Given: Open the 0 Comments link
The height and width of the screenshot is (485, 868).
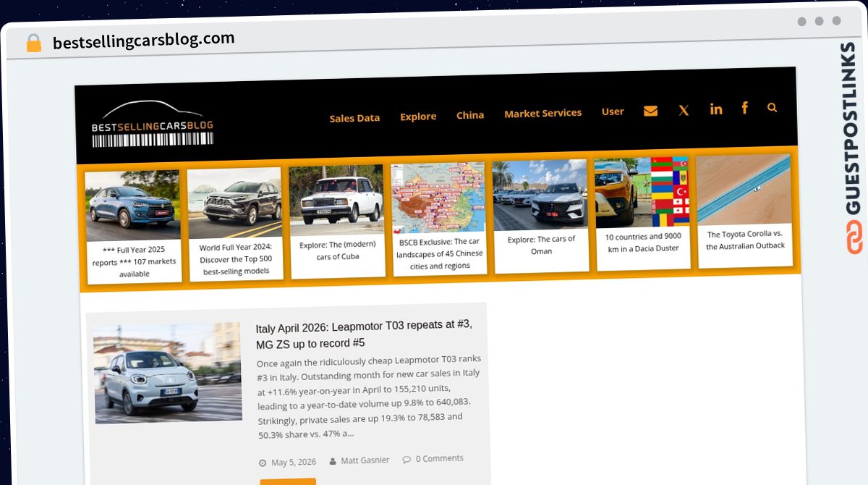Looking at the screenshot, I should pyautogui.click(x=438, y=458).
